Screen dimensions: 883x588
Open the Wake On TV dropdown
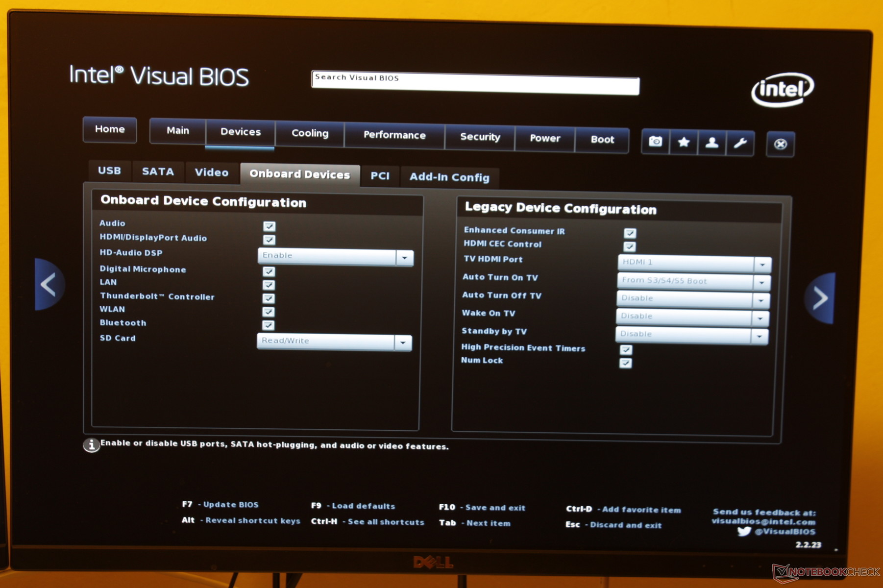tap(692, 318)
